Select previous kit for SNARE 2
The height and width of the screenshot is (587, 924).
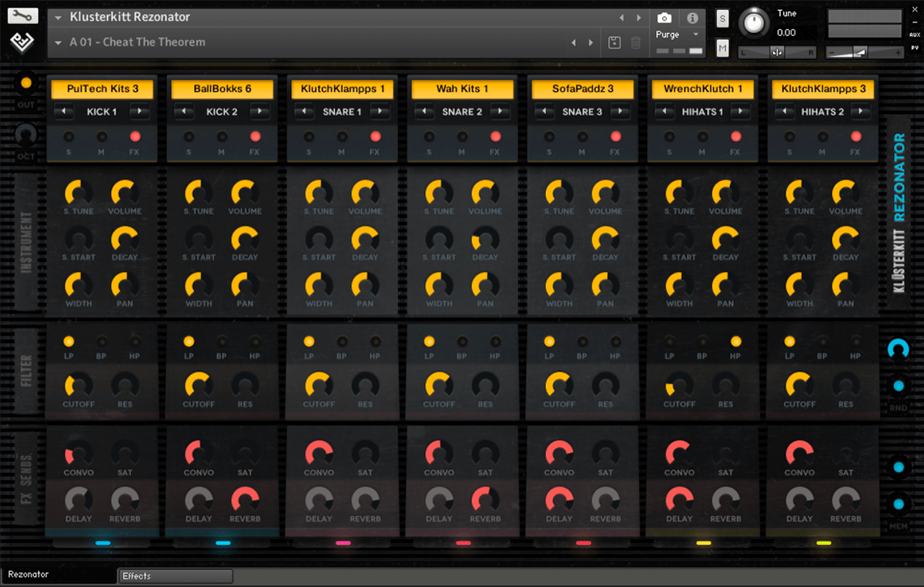[x=424, y=112]
